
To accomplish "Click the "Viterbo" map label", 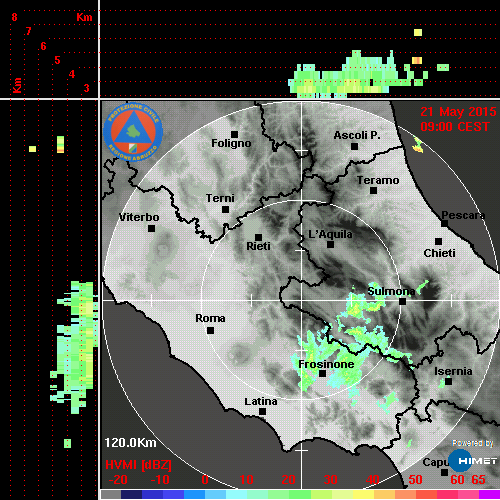I will [139, 217].
